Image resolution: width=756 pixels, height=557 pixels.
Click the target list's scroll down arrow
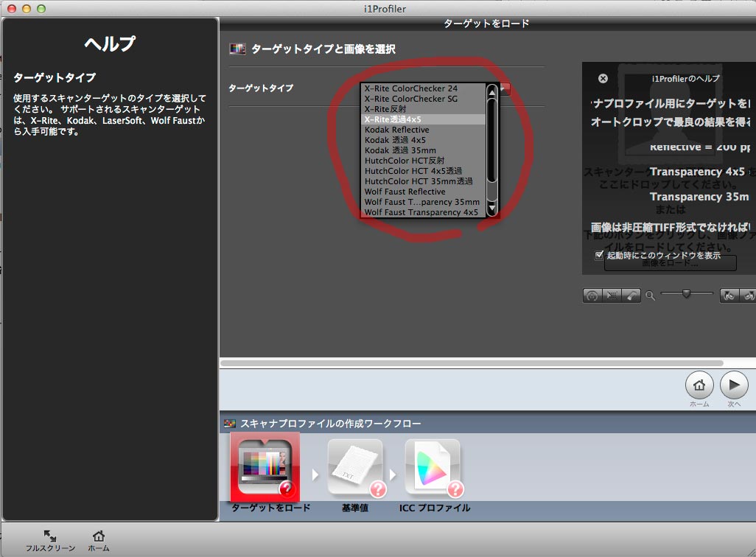click(491, 209)
